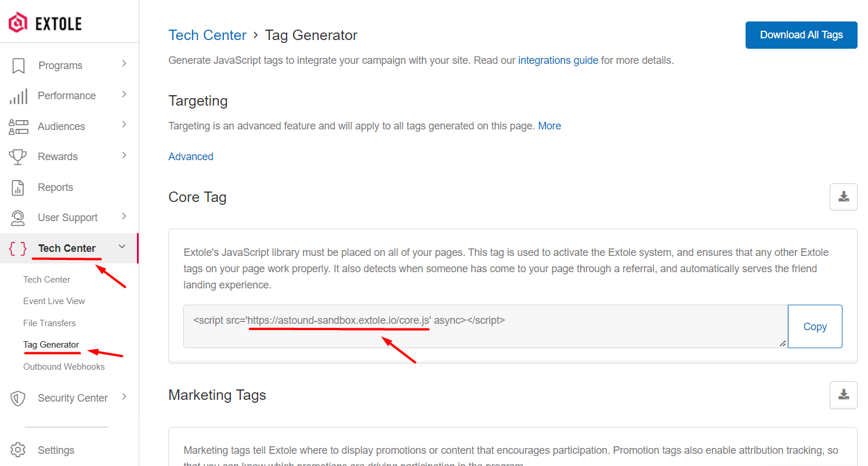Click the Tag Generator breadcrumb title
The width and height of the screenshot is (868, 466).
311,35
